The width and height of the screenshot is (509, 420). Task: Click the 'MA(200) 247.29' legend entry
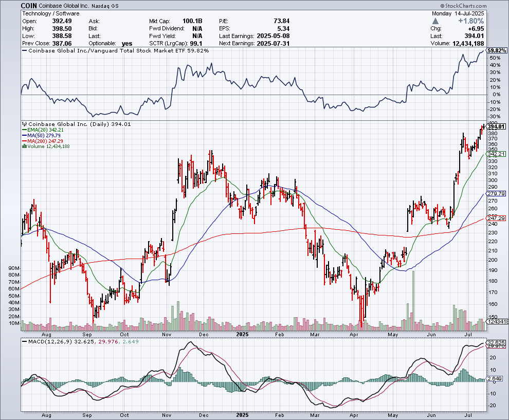tap(45, 141)
